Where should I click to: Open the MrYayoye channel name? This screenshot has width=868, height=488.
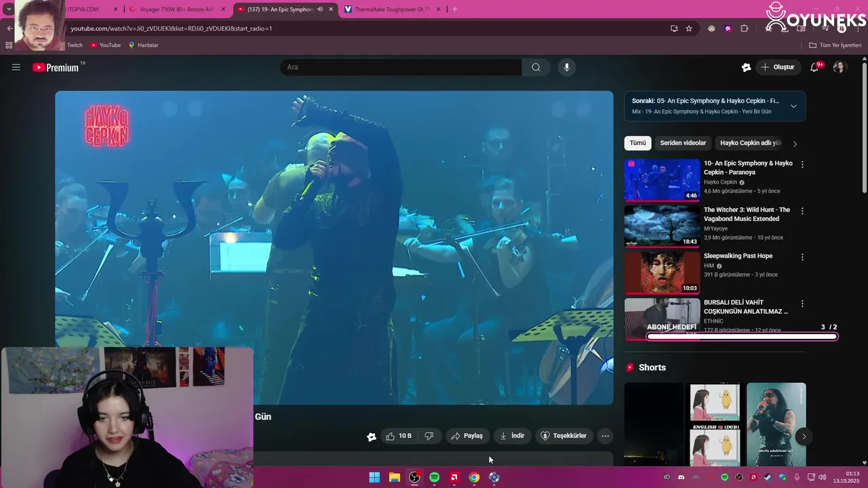point(715,228)
